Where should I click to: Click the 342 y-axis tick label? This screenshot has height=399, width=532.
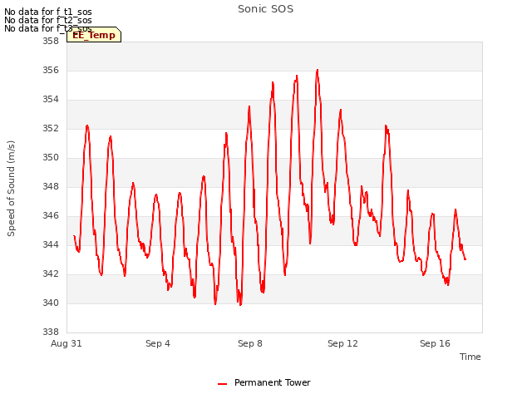51,273
